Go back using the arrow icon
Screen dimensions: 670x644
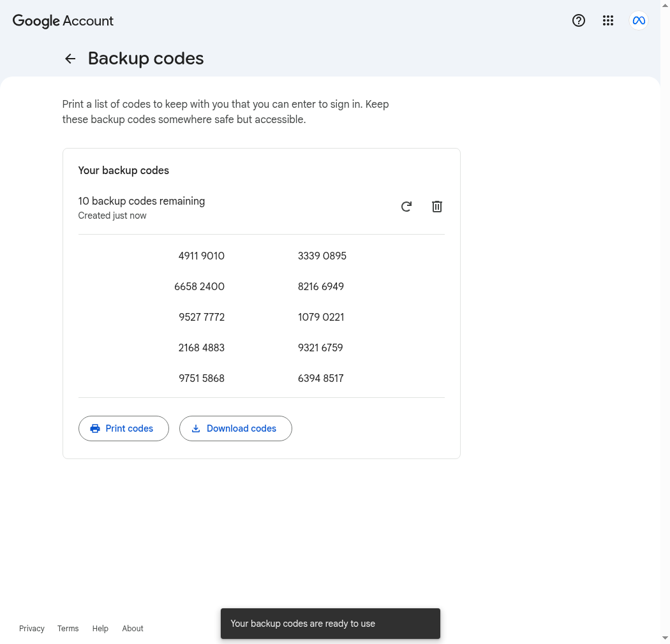pyautogui.click(x=70, y=59)
